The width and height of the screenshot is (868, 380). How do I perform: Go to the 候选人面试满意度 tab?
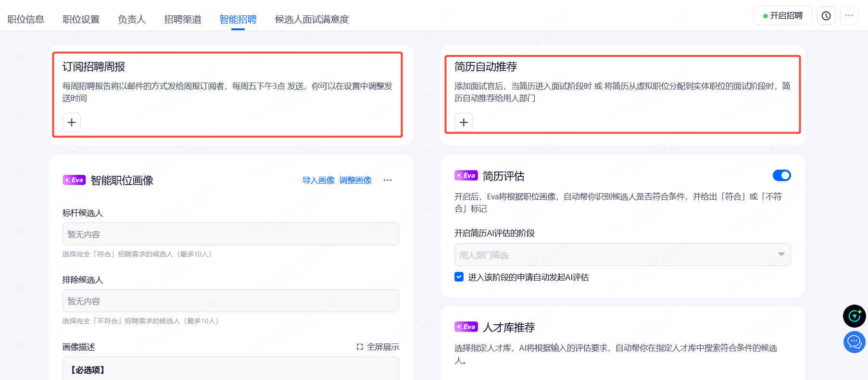312,19
